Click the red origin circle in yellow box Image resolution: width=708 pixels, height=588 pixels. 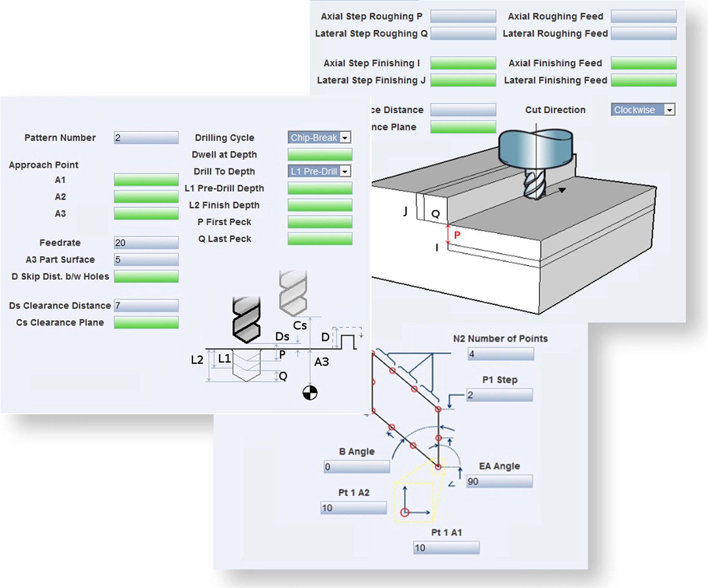(x=404, y=513)
